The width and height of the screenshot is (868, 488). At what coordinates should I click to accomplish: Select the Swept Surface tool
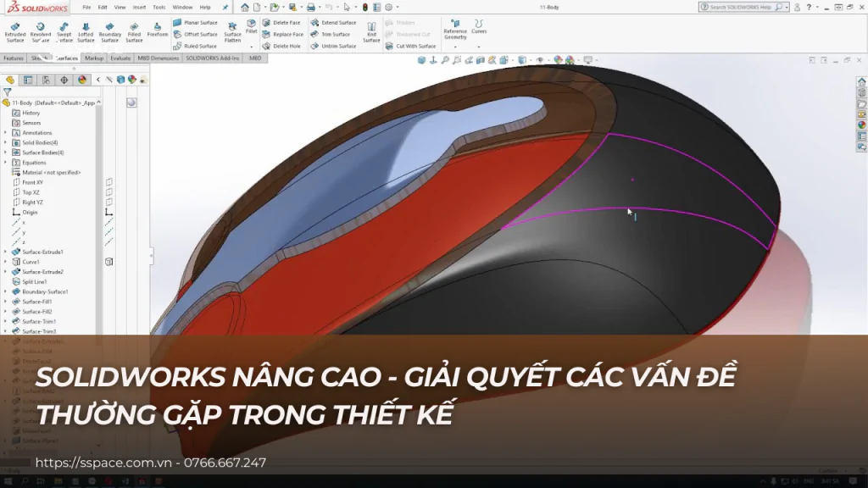tap(64, 33)
